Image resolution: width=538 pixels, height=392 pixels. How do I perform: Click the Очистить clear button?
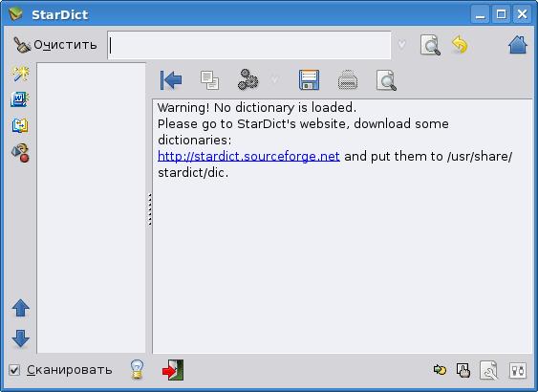(54, 45)
